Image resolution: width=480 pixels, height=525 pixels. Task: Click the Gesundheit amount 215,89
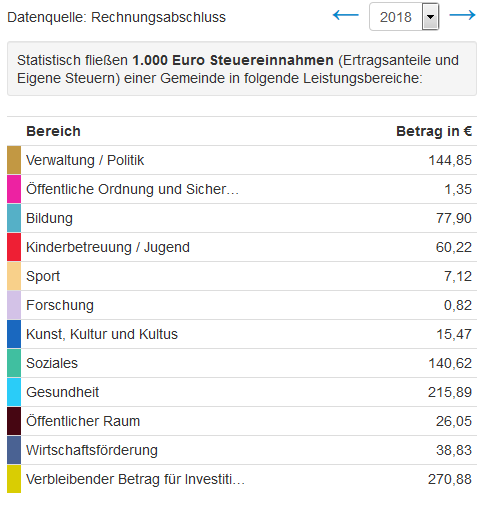pos(450,392)
